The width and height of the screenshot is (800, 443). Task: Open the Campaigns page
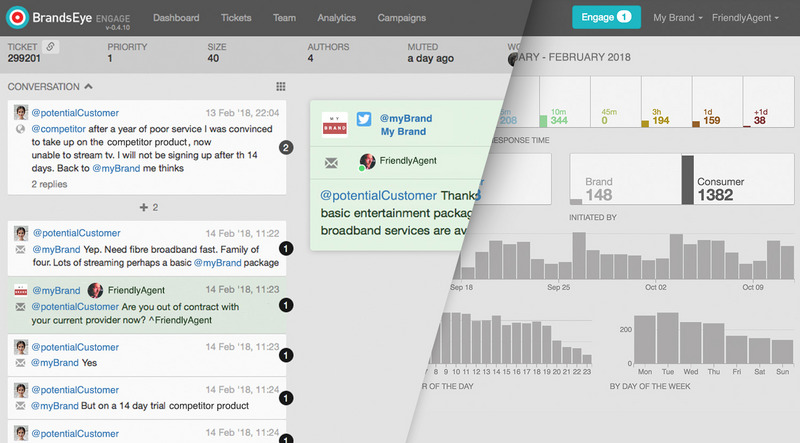click(402, 18)
